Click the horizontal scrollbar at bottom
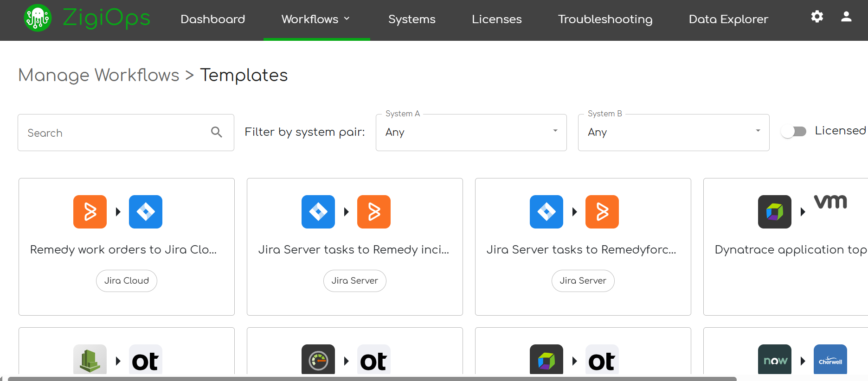The image size is (868, 381). [x=372, y=379]
